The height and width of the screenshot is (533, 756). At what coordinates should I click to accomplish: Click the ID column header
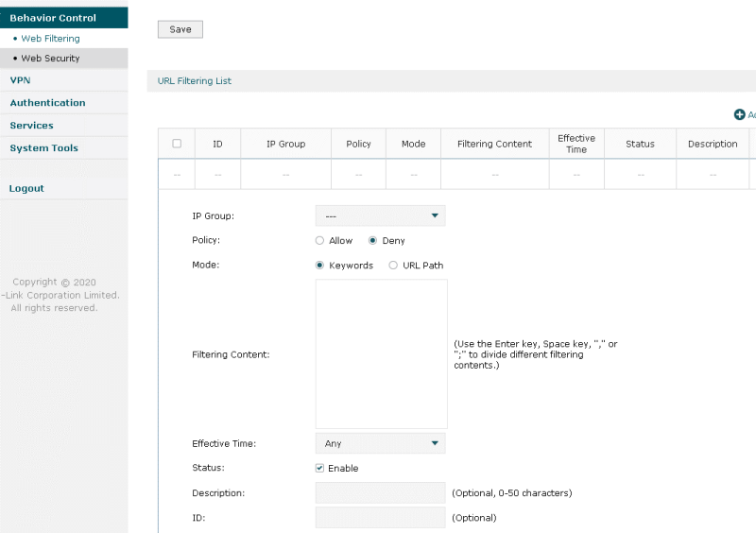coord(218,144)
